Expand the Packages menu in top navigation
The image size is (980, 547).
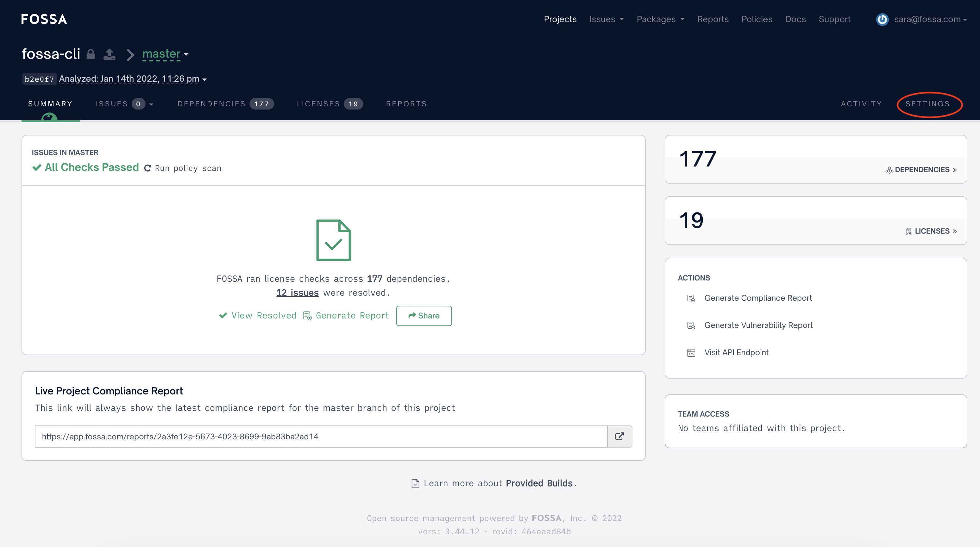[x=660, y=19]
